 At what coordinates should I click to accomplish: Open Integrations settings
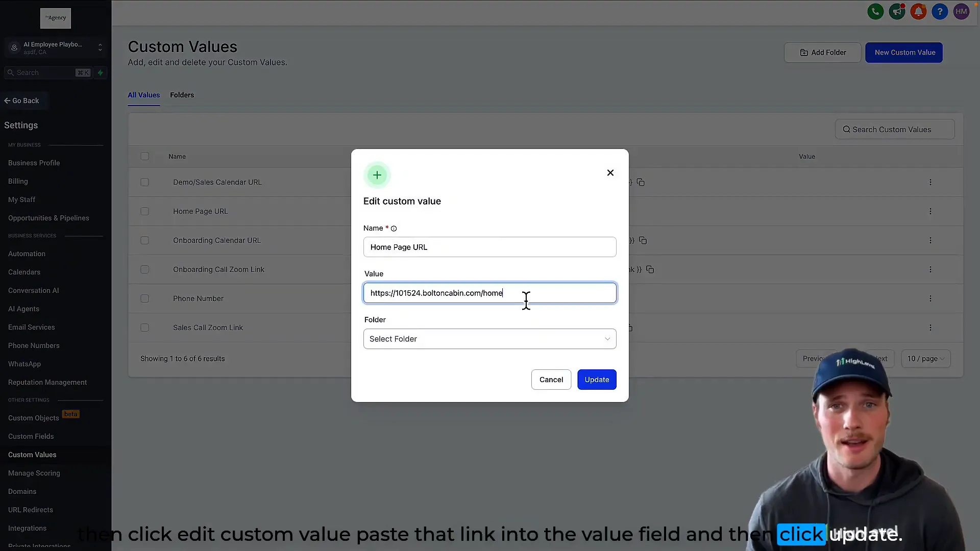[27, 528]
